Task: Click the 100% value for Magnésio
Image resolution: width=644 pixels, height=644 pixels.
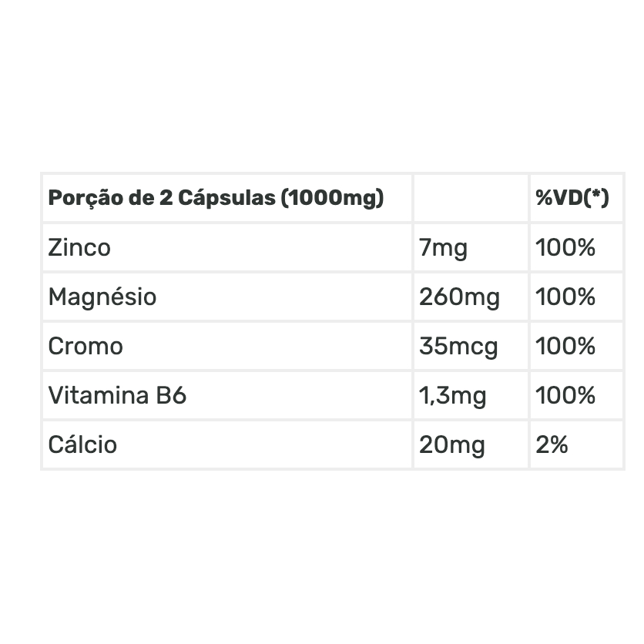Action: pyautogui.click(x=565, y=297)
